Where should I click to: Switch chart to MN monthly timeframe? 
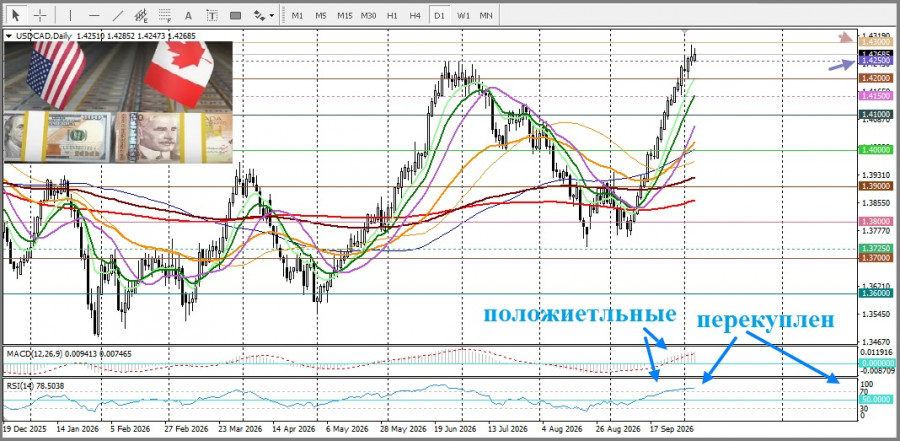(486, 16)
